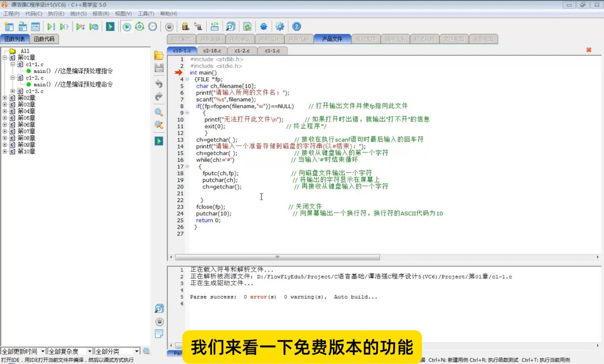Viewport: 604px width, 364px height.
Task: Click the green refresh document icon
Action: 247,27
